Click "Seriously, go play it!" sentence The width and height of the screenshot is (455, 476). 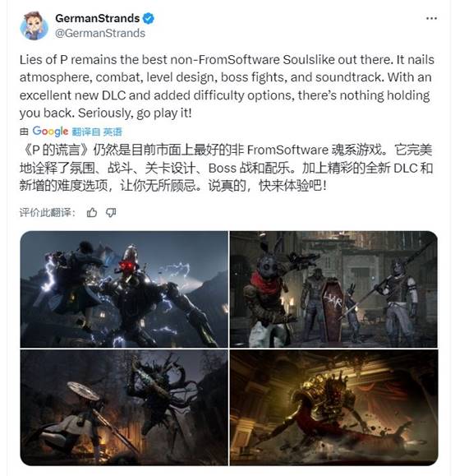135,113
